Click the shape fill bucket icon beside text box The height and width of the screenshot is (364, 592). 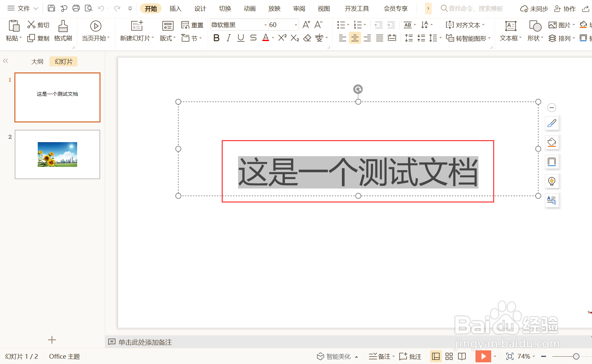(552, 142)
